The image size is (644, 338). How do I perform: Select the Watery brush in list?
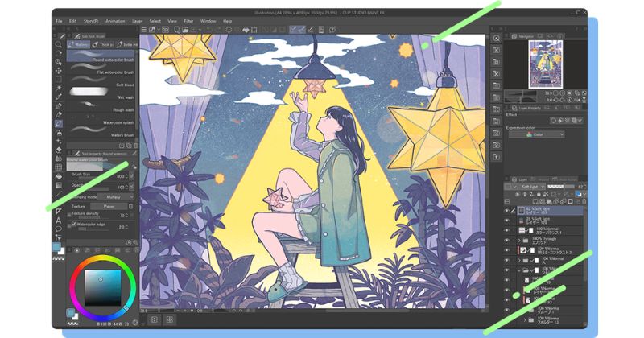(x=100, y=131)
